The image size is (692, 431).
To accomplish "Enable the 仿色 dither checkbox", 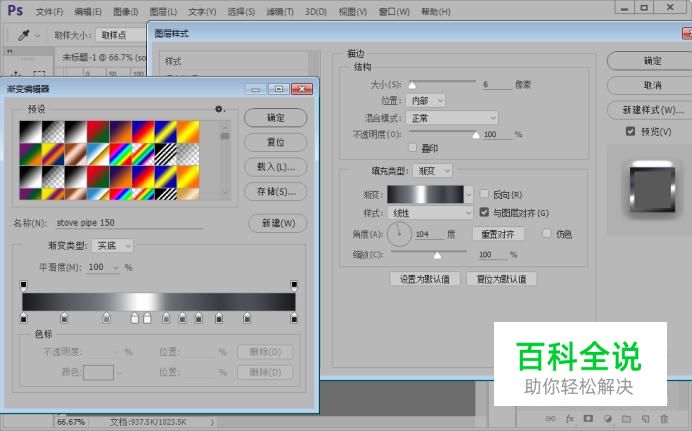I will tap(547, 233).
